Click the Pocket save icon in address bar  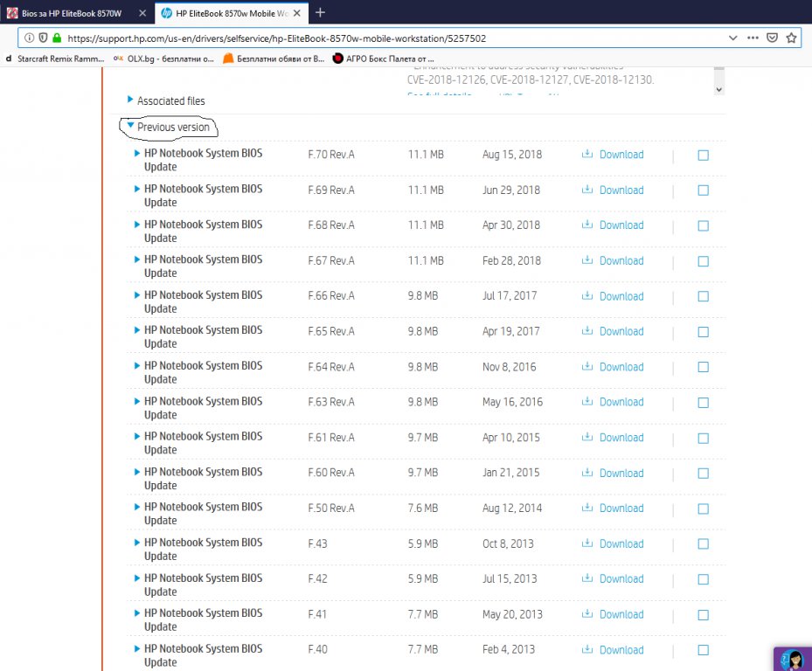pyautogui.click(x=773, y=38)
